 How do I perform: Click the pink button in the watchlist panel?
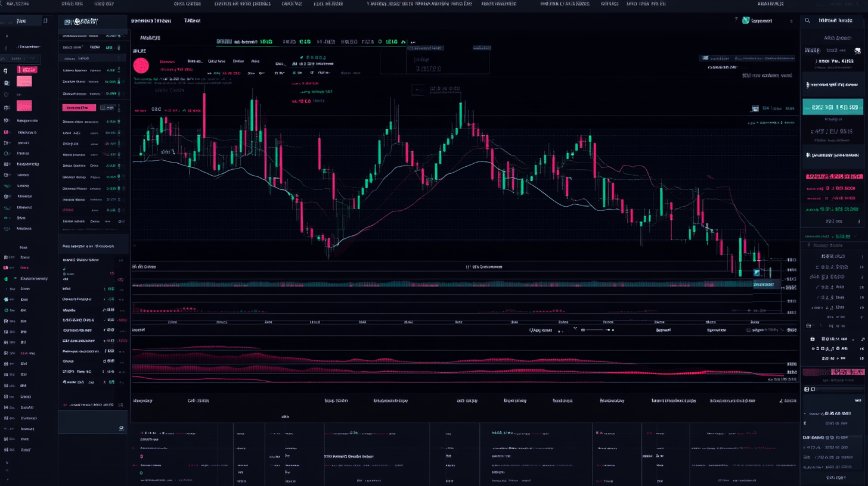79,108
